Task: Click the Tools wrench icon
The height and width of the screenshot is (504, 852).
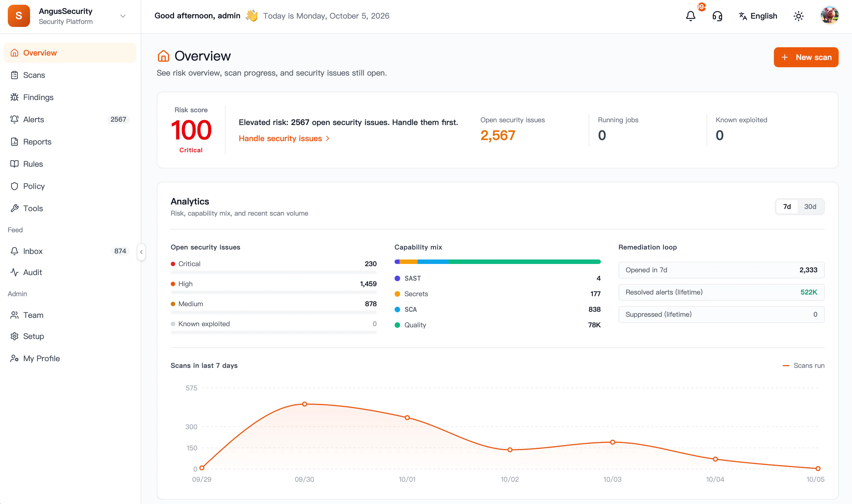Action: point(14,208)
